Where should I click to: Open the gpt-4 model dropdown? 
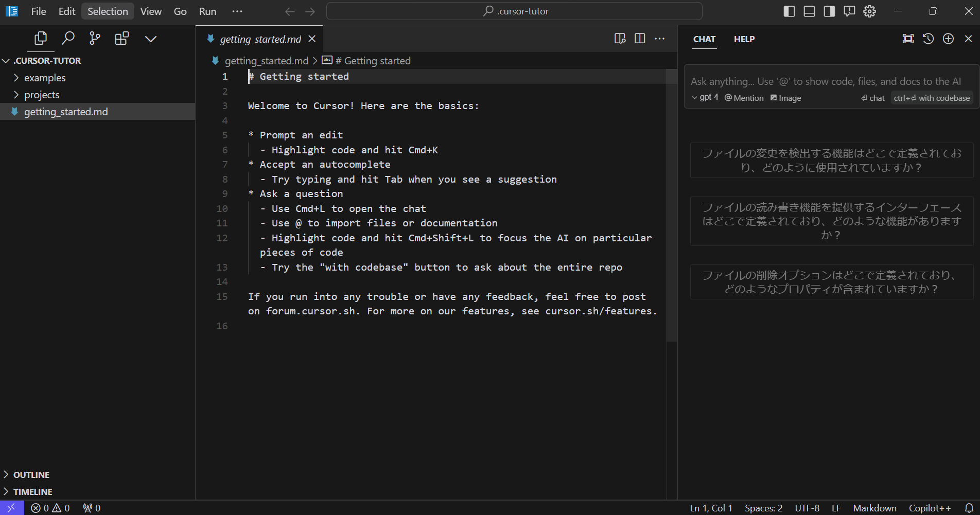(705, 97)
